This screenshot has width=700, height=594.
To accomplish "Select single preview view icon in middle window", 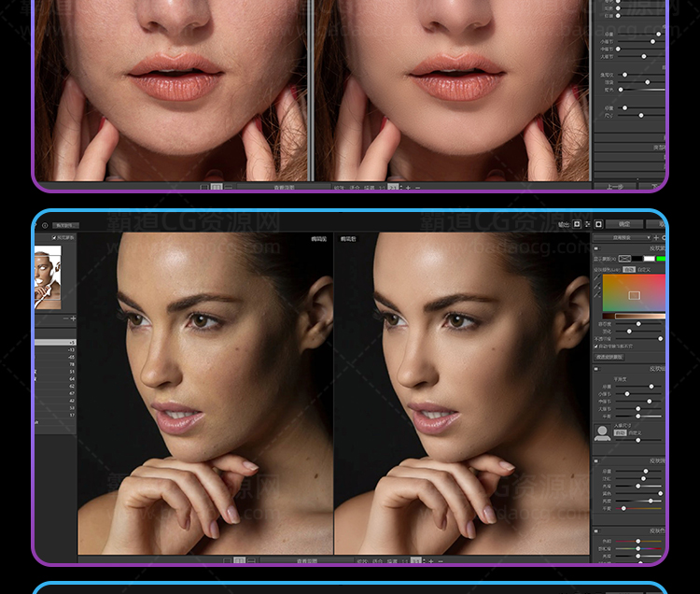I will click(227, 561).
